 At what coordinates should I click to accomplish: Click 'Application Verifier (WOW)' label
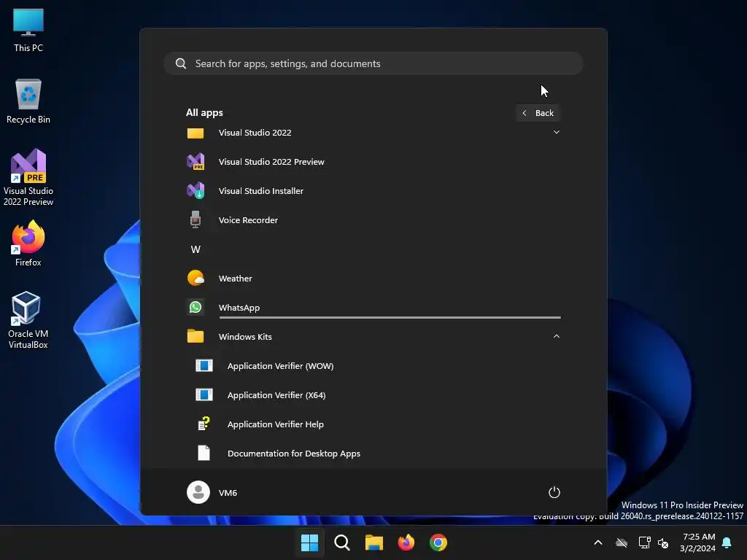281,366
